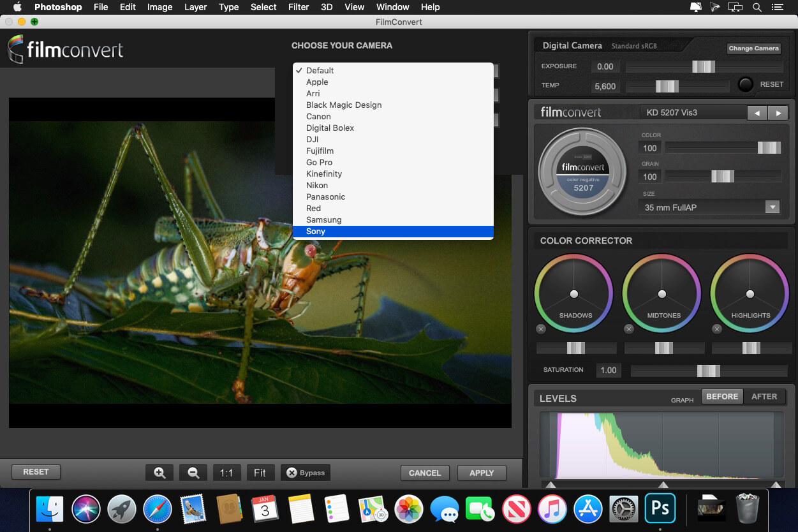798x532 pixels.
Task: Click the round black Reset knob
Action: click(745, 84)
